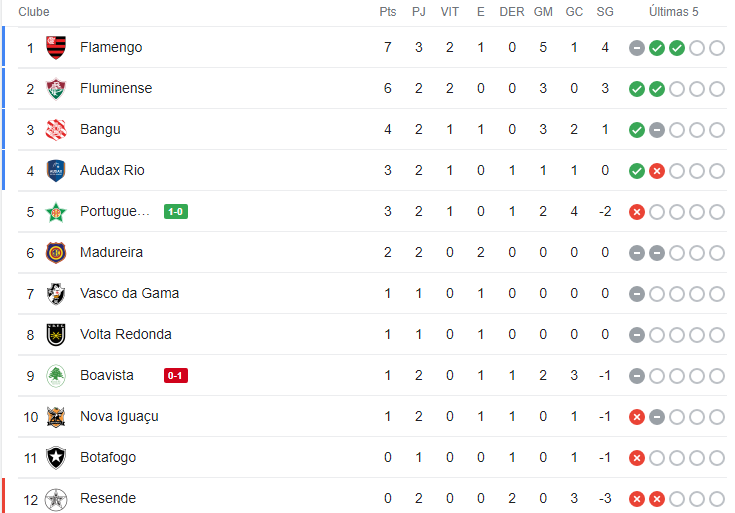Click the Flamengo club crest

point(56,47)
